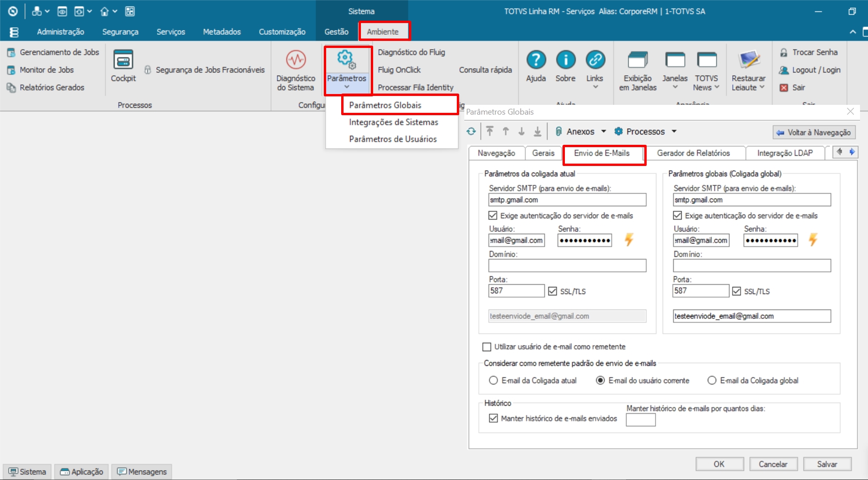Screen dimensions: 868x480
Task: Open the Janelas icon
Action: pyautogui.click(x=675, y=60)
